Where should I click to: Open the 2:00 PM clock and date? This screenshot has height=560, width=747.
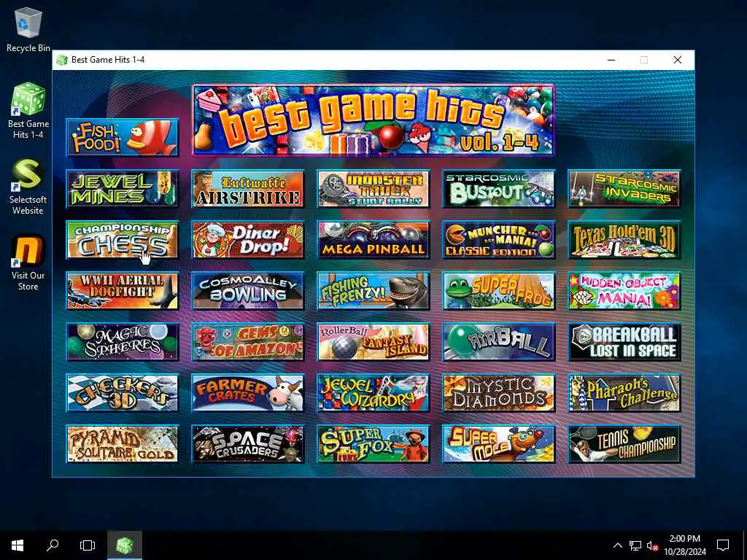click(x=684, y=545)
